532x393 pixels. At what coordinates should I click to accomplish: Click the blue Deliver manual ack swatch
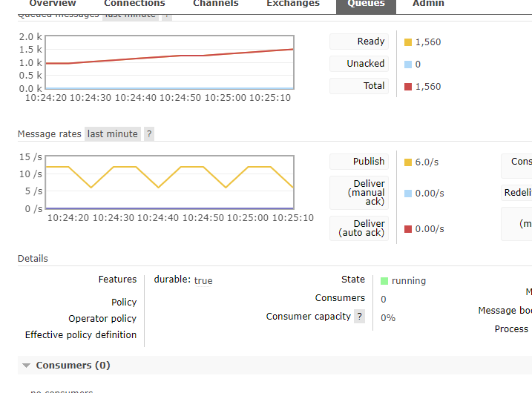[408, 194]
